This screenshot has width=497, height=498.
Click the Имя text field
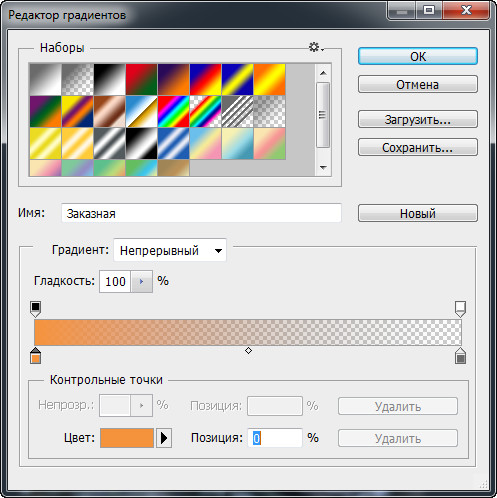coord(201,213)
